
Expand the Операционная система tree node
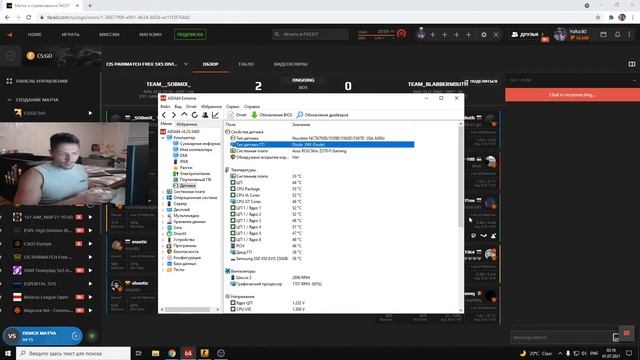click(163, 198)
